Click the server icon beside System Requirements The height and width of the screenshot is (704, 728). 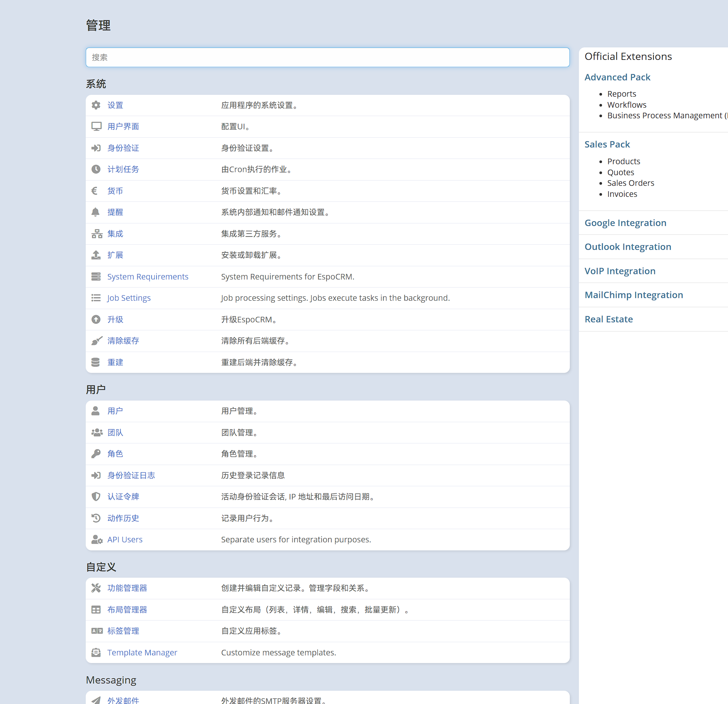click(x=96, y=277)
